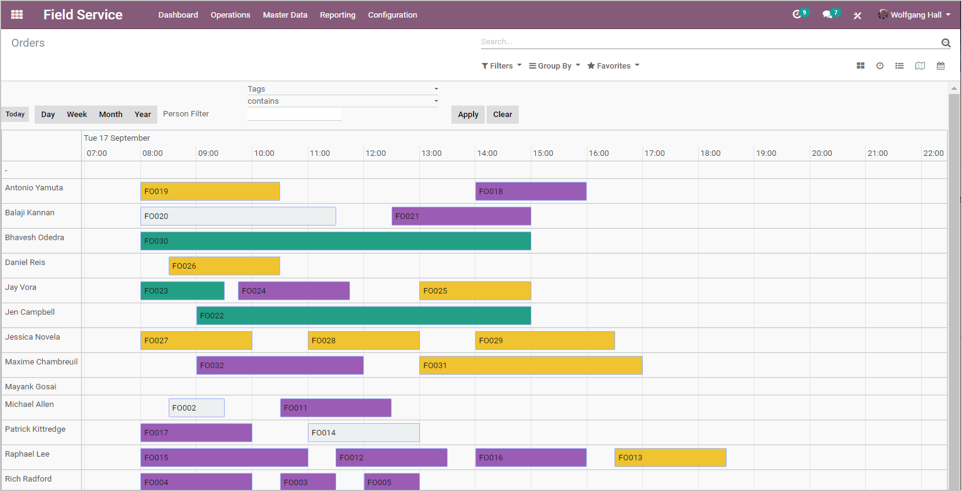Screen dimensions: 962x491
Task: Click the vertical scrollbar
Action: click(954, 285)
